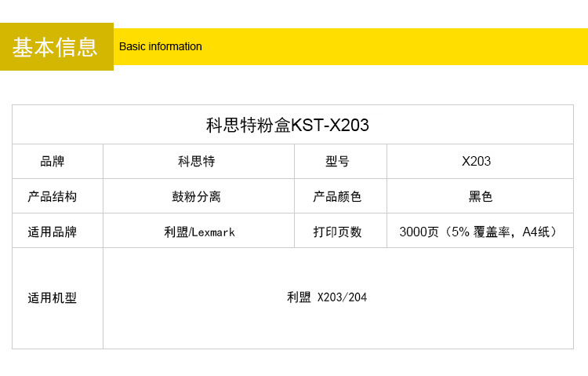
Task: Click the 基本信息 header block
Action: pyautogui.click(x=56, y=47)
